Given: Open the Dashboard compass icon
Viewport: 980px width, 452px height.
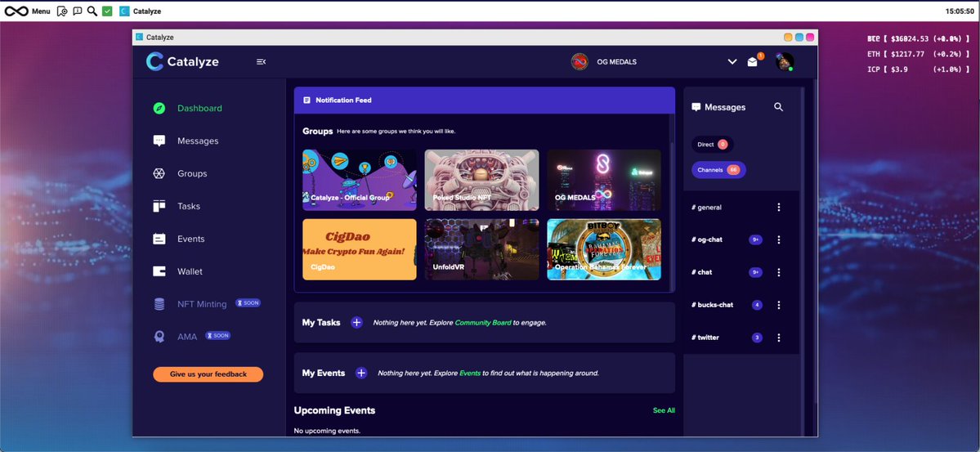Looking at the screenshot, I should point(159,108).
